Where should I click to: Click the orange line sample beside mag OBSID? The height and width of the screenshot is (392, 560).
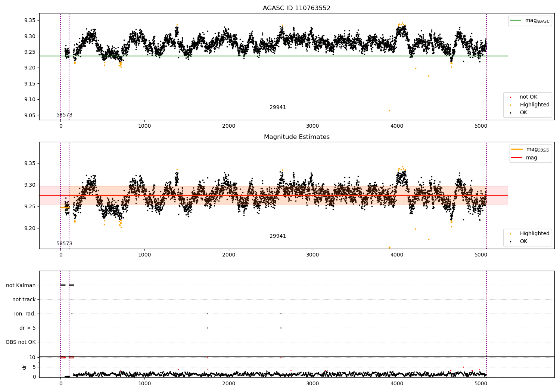(517, 149)
